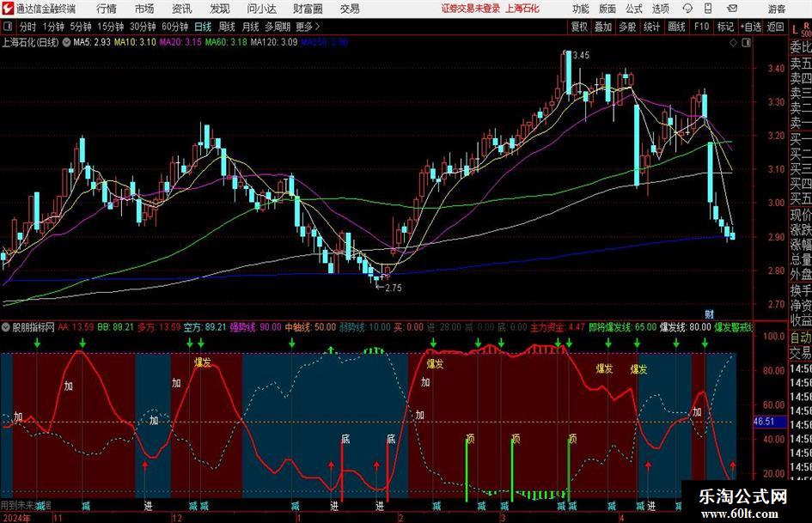Click 上海石化 name in title bar
The height and width of the screenshot is (523, 812).
tap(522, 9)
